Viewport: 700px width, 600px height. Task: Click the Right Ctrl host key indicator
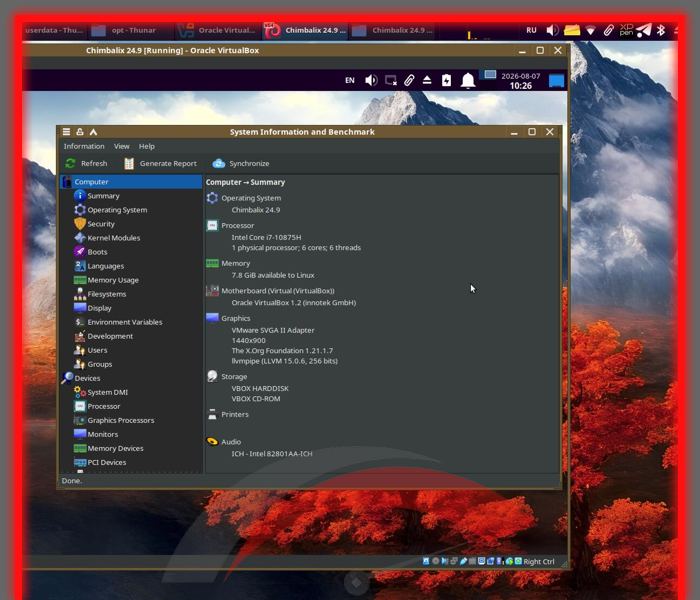click(539, 562)
